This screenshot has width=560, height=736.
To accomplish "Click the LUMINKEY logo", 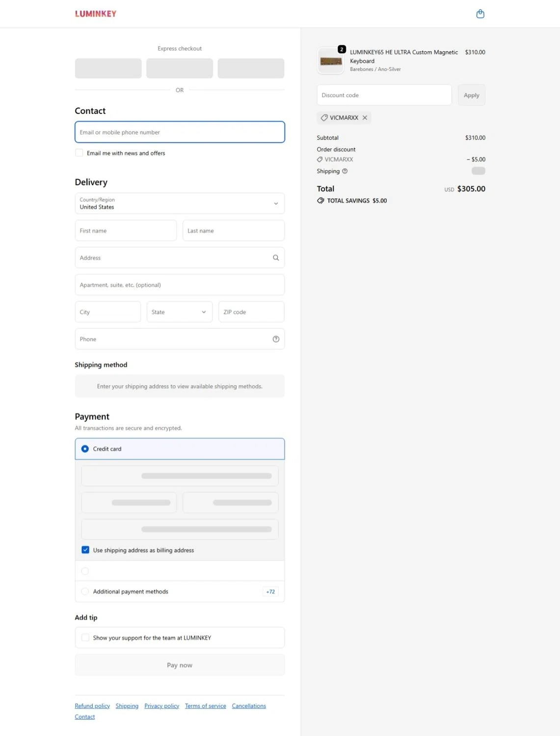I will click(96, 14).
